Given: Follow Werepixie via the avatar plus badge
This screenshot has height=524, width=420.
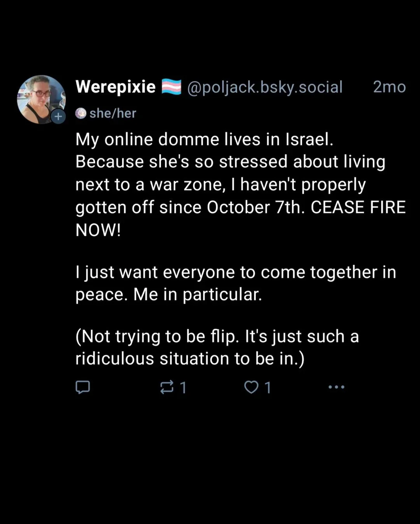Looking at the screenshot, I should coord(58,116).
